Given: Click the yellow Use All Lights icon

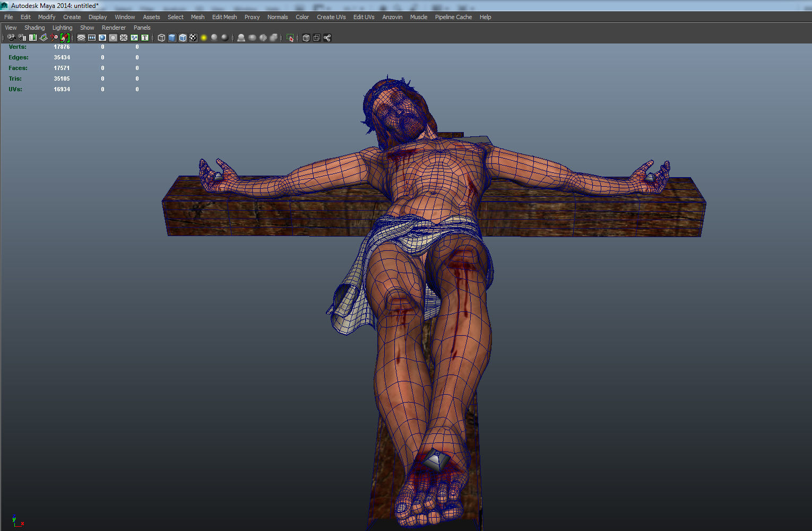Looking at the screenshot, I should pos(204,38).
